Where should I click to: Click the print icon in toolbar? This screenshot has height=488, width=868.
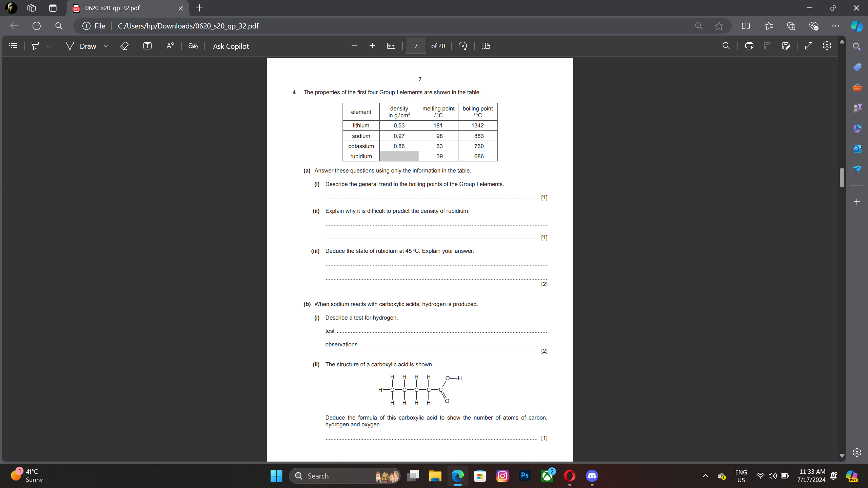[749, 46]
